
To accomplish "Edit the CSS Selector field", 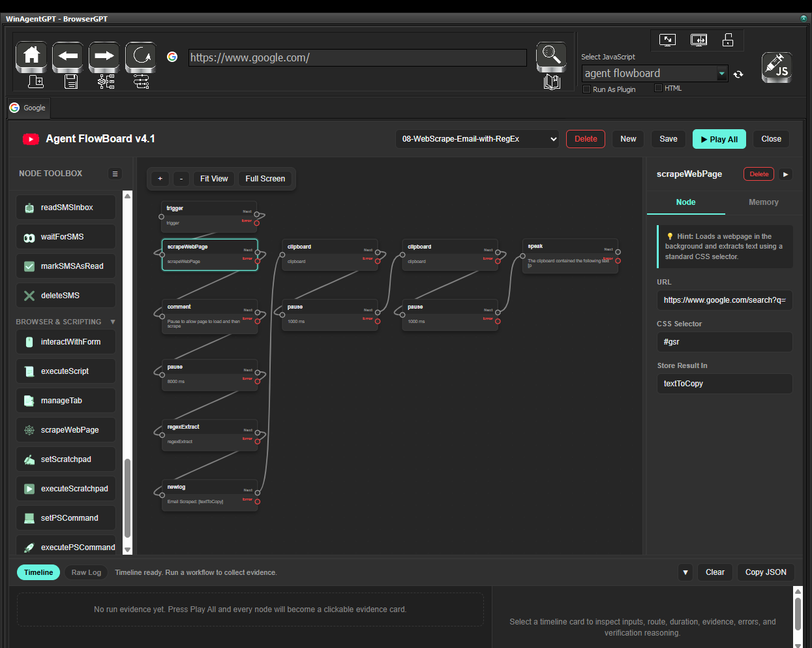I will pyautogui.click(x=725, y=342).
